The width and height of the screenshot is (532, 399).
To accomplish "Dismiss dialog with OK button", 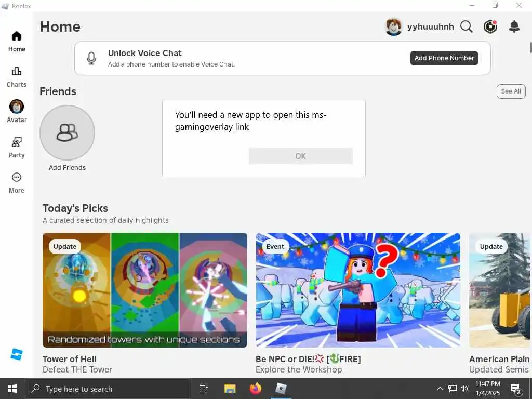I will pos(301,156).
